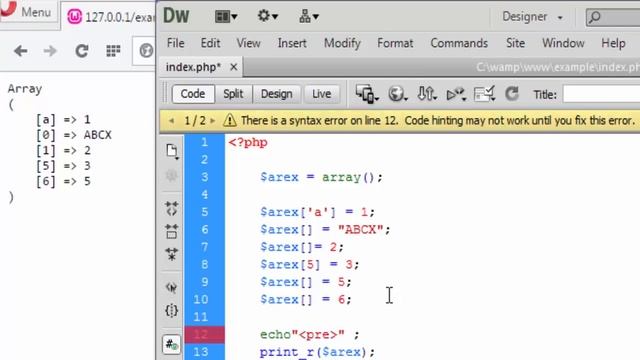Click the Refresh design view icon

[x=512, y=94]
